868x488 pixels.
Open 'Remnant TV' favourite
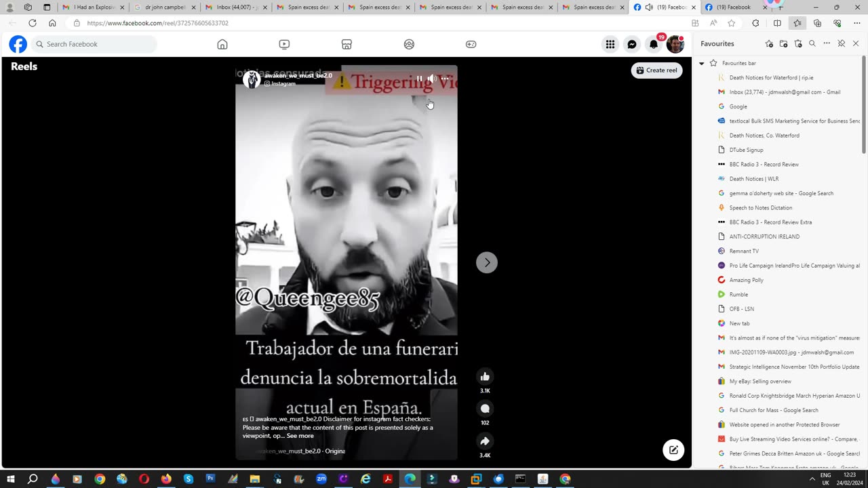click(x=744, y=251)
